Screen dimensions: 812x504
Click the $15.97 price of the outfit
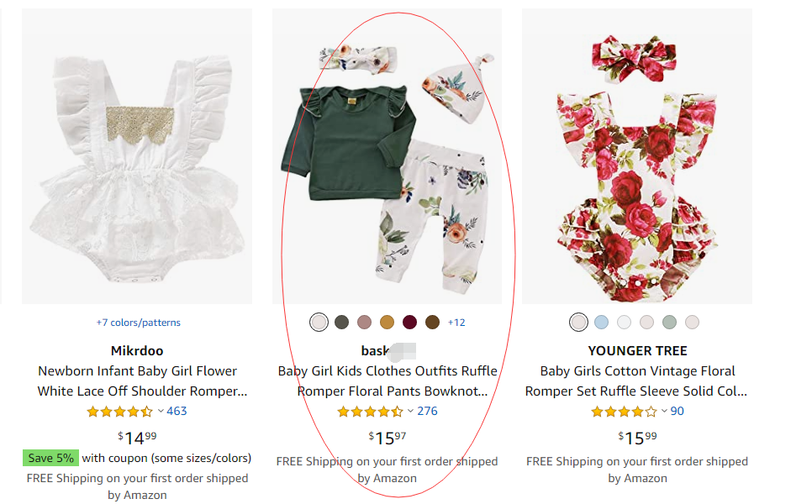pos(387,437)
